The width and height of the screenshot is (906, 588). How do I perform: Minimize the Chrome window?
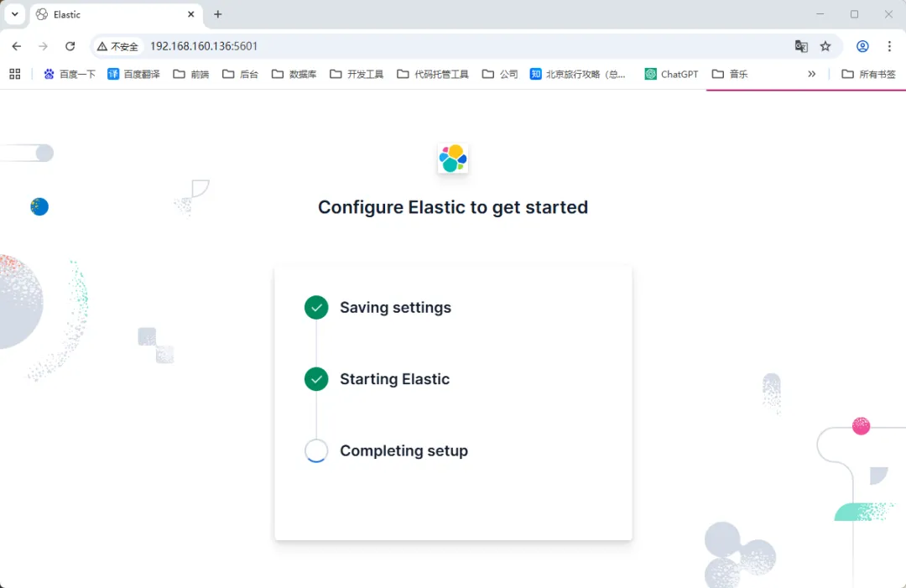coord(820,14)
